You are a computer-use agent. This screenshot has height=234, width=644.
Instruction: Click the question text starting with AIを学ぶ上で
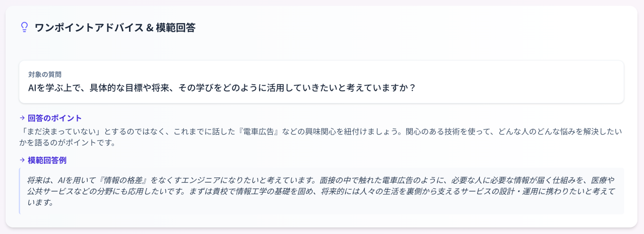(x=222, y=88)
